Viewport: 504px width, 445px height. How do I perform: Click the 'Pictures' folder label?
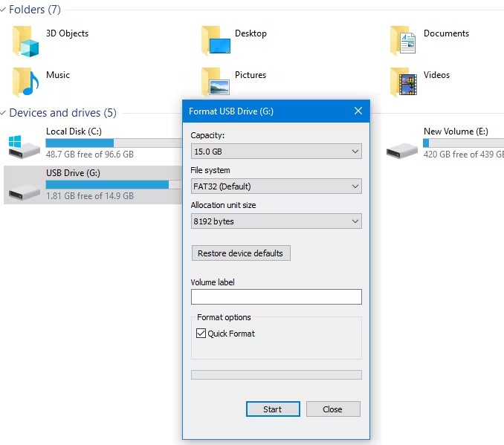pos(251,75)
